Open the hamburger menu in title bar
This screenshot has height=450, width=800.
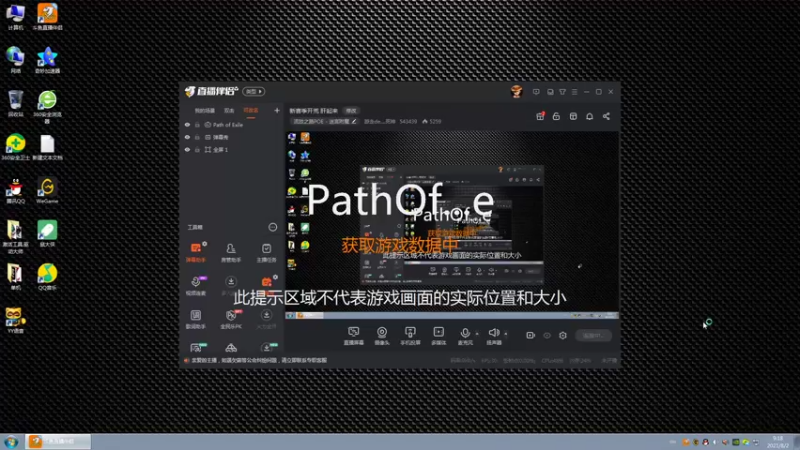coord(574,92)
